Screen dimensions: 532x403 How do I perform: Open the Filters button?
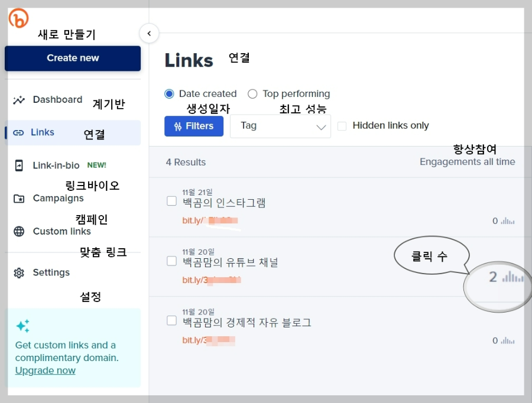coord(194,125)
